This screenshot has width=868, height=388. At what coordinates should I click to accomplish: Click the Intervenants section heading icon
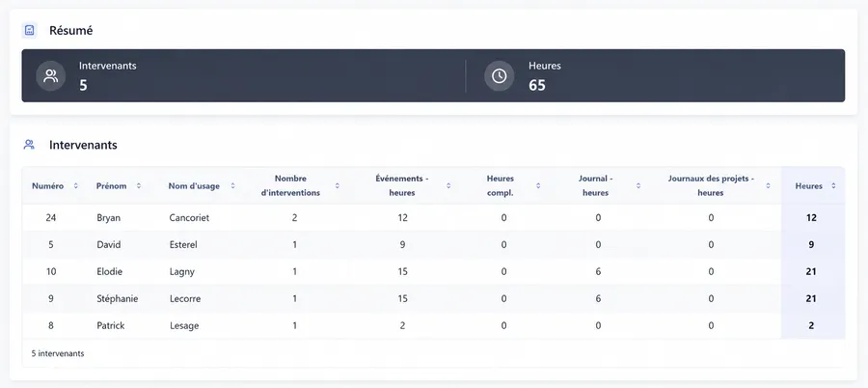click(29, 145)
